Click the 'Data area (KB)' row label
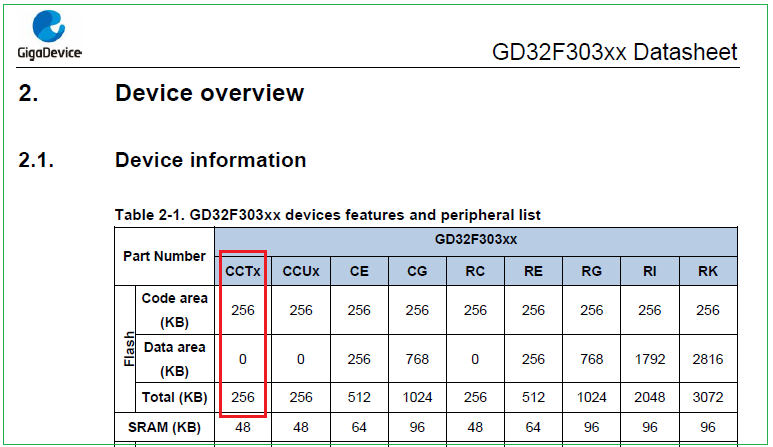773x447 pixels. (175, 359)
